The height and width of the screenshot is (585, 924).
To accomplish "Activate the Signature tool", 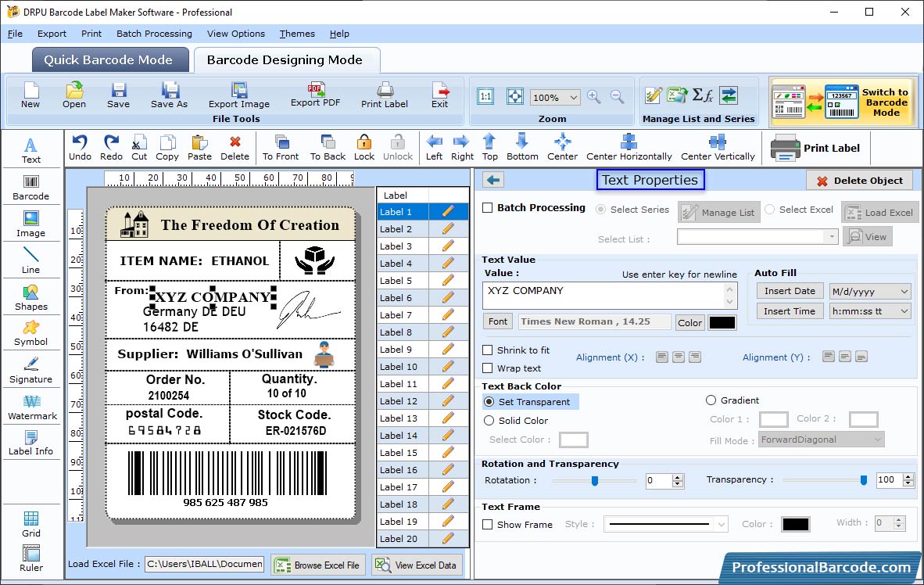I will click(x=30, y=371).
